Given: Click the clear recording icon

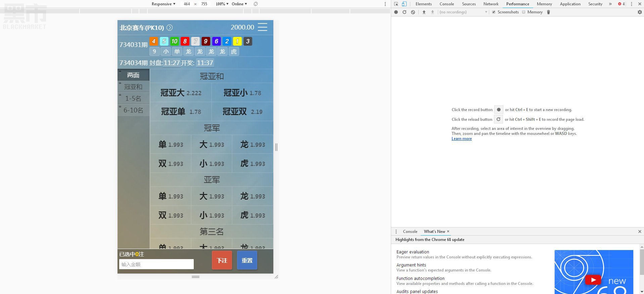Looking at the screenshot, I should (413, 12).
